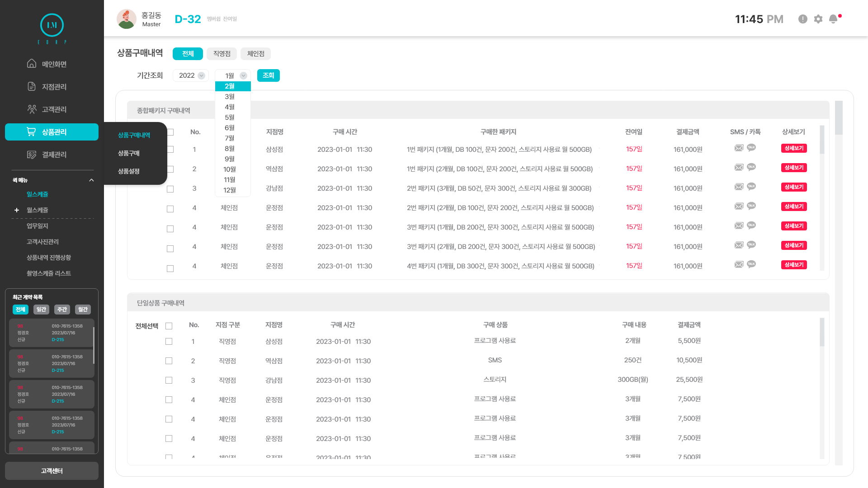This screenshot has height=488, width=868.
Task: Tick the checkbox for single product row 2
Action: point(169,361)
